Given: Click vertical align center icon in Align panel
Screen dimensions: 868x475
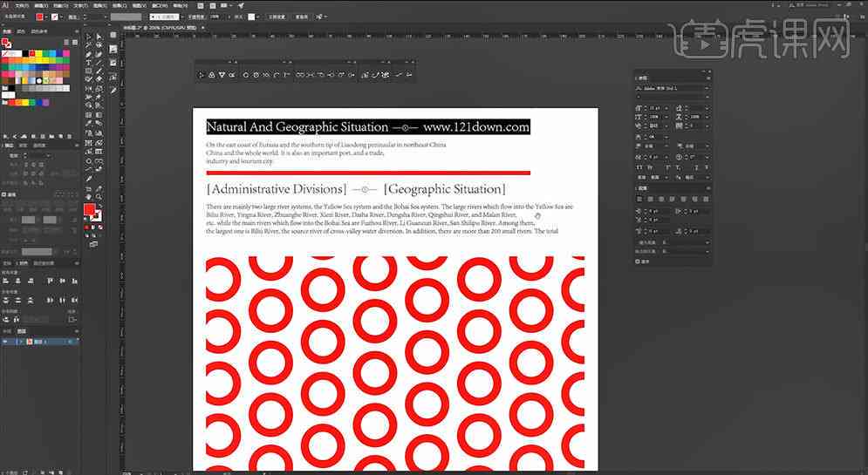Looking at the screenshot, I should [62, 281].
